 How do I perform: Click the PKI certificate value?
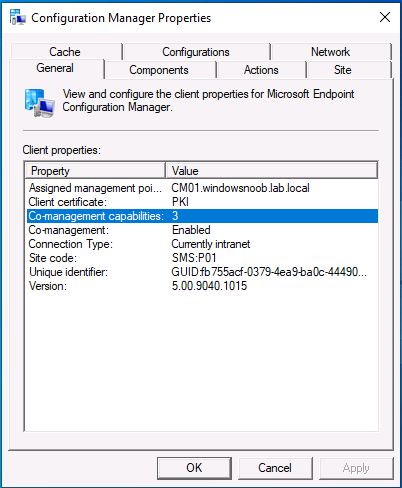180,202
